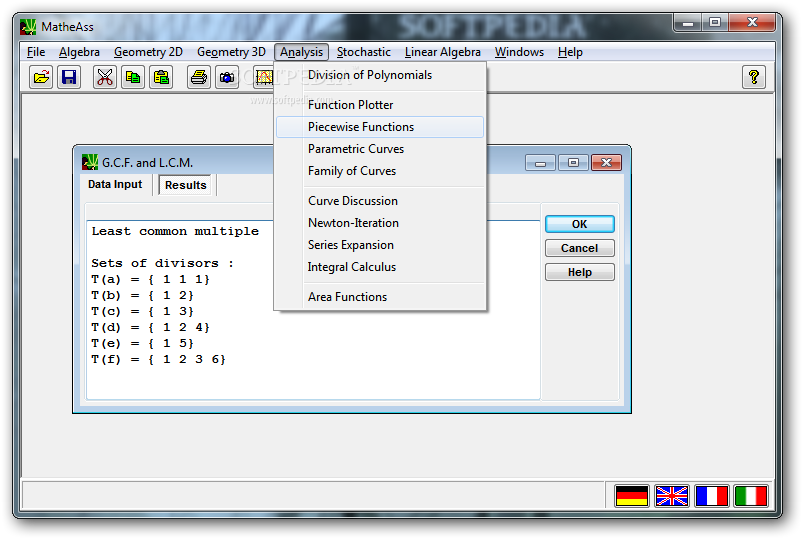803x539 pixels.
Task: Click the graph plot toolbar icon
Action: (x=264, y=77)
